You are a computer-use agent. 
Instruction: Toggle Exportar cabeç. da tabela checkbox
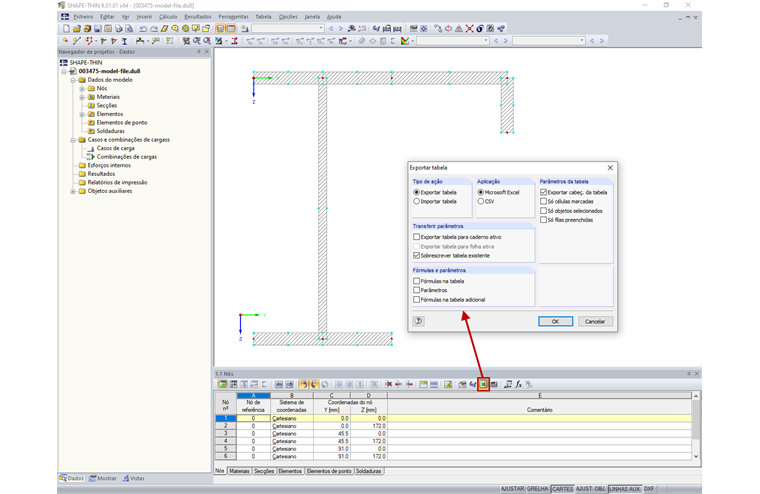click(x=543, y=192)
